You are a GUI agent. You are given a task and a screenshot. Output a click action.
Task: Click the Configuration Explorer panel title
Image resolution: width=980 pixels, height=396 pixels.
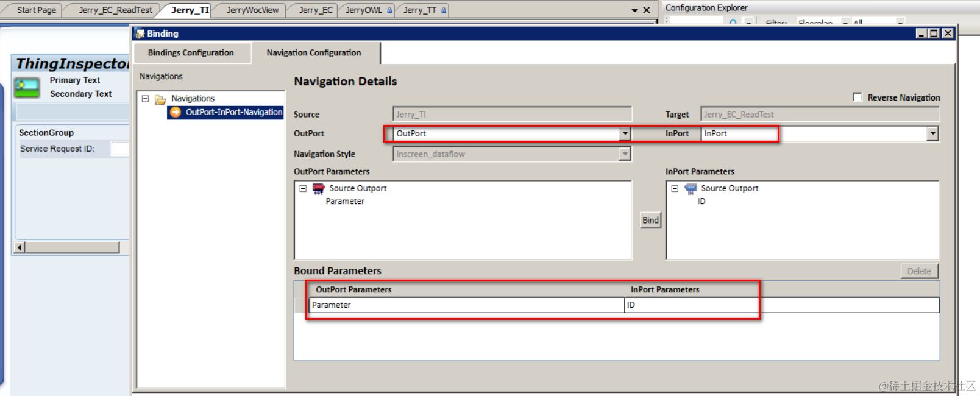(x=706, y=8)
